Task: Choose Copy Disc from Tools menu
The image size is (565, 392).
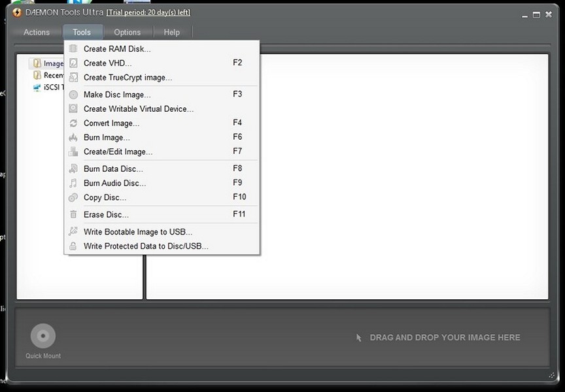Action: coord(162,197)
